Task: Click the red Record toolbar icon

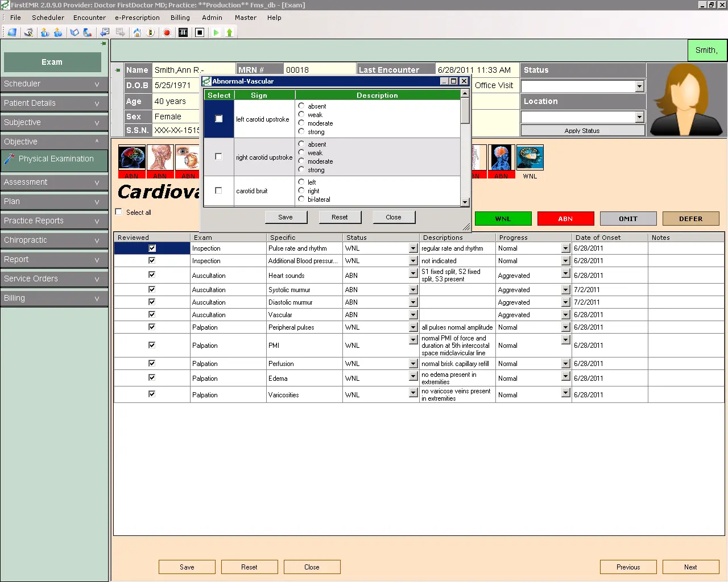Action: [x=167, y=32]
